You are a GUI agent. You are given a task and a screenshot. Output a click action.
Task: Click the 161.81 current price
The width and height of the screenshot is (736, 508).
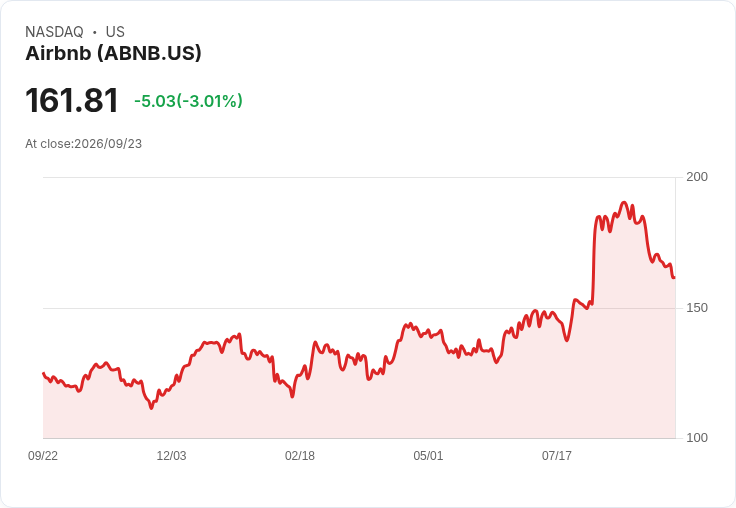click(72, 100)
